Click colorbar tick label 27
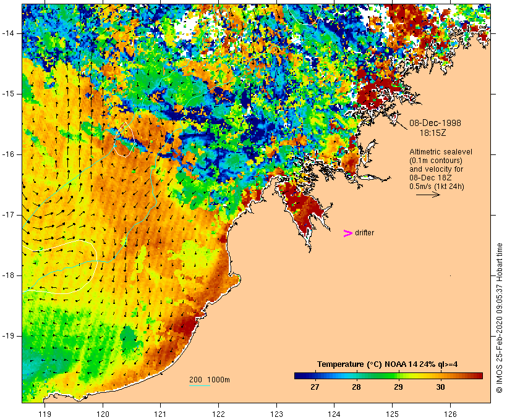 coord(315,387)
